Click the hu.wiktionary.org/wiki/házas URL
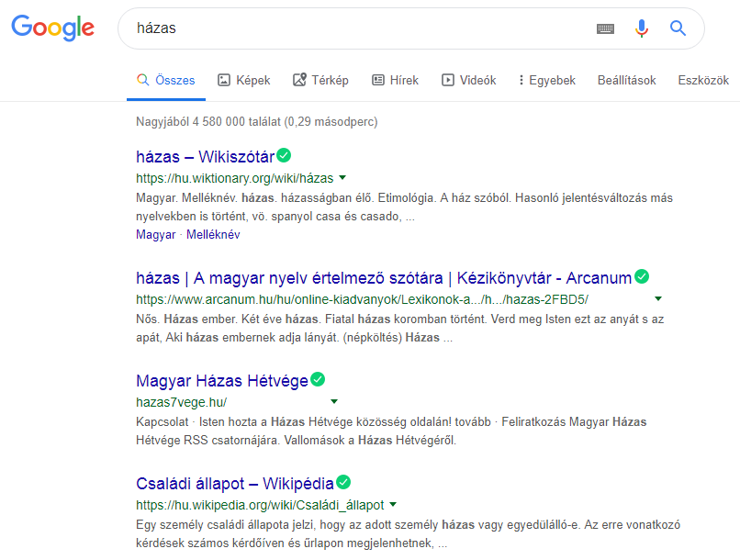The image size is (740, 560). [x=234, y=178]
